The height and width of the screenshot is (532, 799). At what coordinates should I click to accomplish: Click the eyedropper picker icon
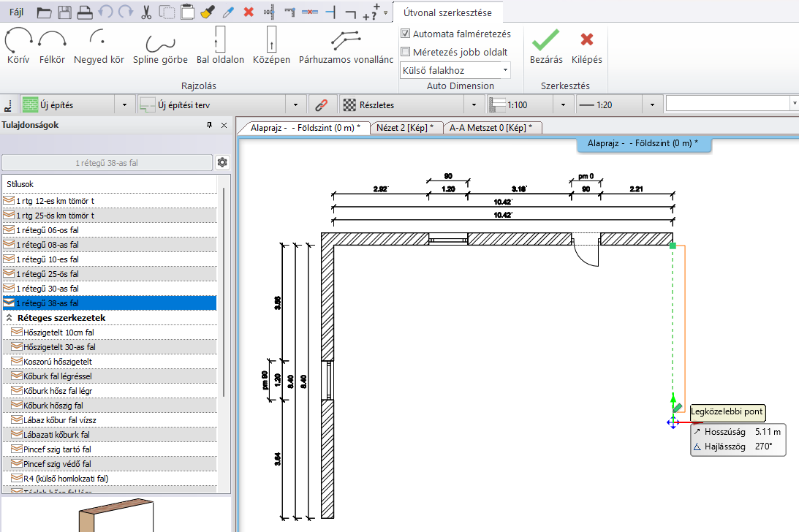coord(227,12)
